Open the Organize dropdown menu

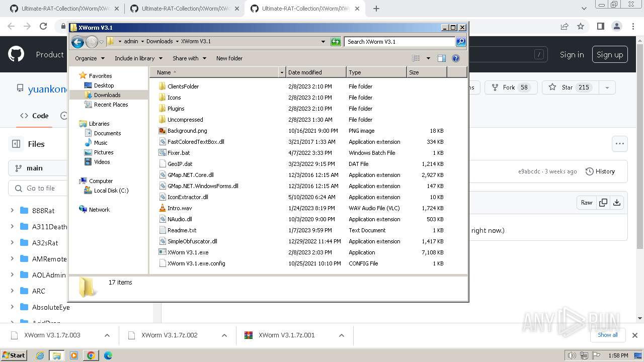(x=90, y=58)
